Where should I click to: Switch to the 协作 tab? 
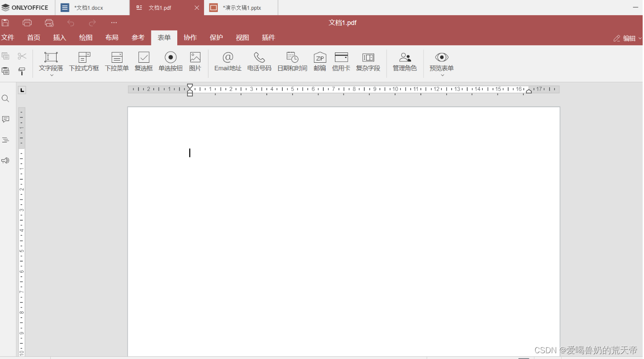190,38
